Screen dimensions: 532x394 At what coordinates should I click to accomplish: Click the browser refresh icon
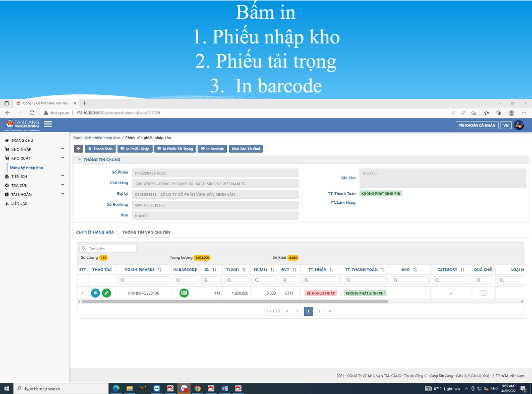click(32, 112)
